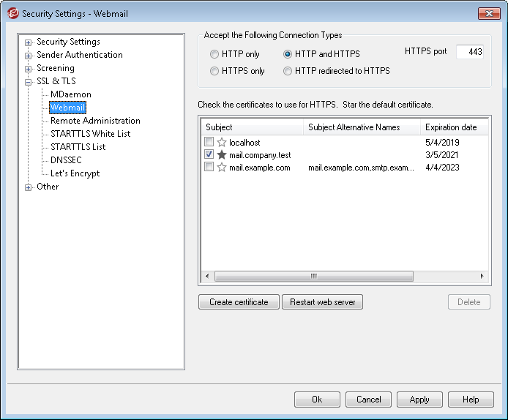
Task: Click the HTTPS port input field
Action: tap(469, 52)
